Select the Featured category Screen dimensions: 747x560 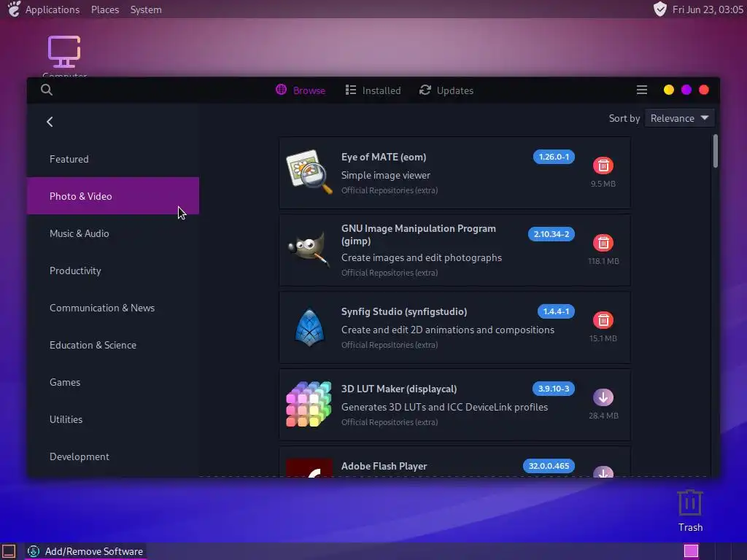[x=113, y=159]
